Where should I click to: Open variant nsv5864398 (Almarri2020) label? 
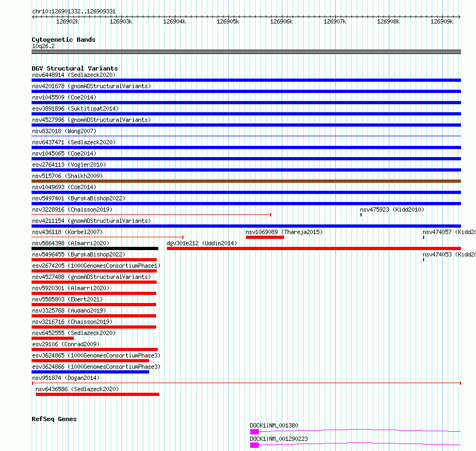[x=71, y=243]
